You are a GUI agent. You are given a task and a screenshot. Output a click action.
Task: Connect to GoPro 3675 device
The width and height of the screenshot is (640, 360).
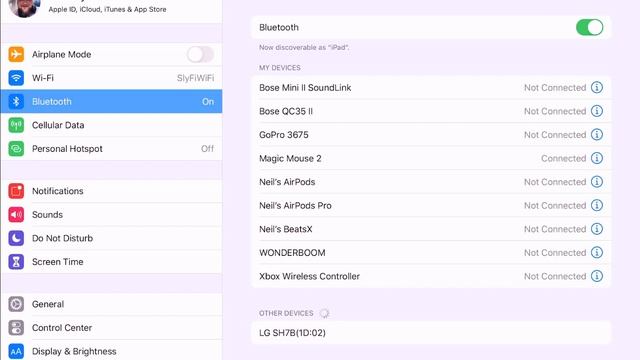coord(431,135)
